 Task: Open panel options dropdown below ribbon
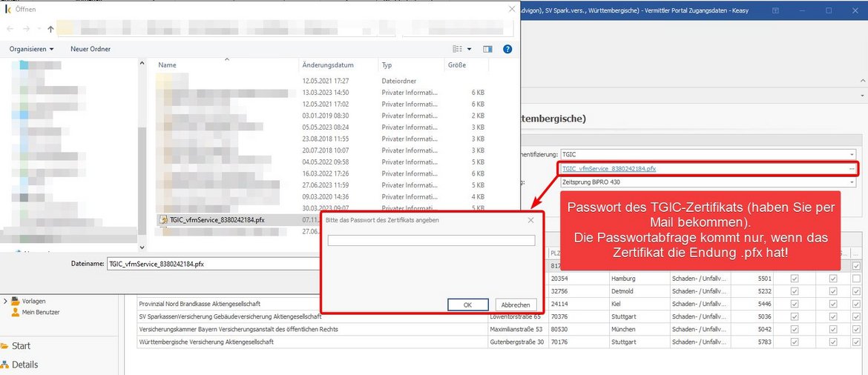[x=863, y=95]
